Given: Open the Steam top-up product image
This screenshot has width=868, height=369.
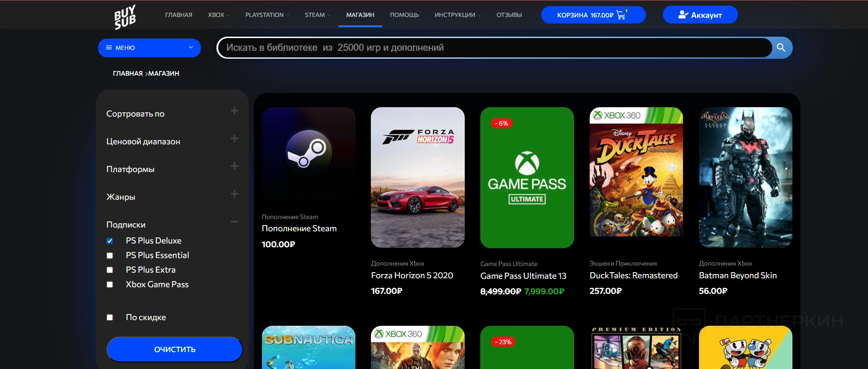Looking at the screenshot, I should point(308,155).
